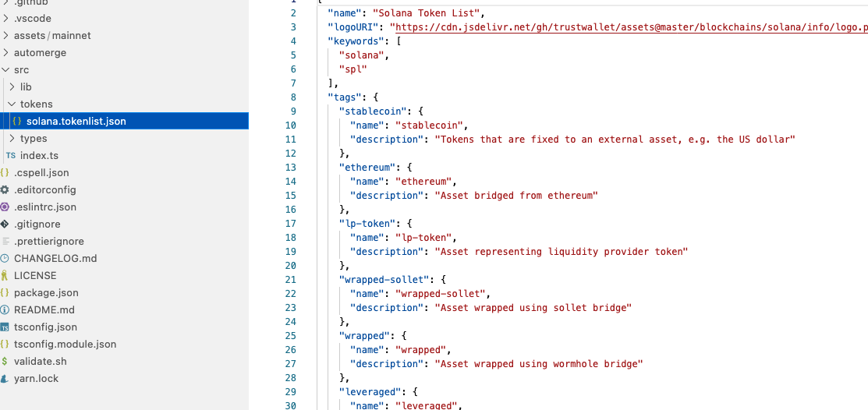Expand the .vscode folder chevron
Viewport: 868px width, 410px height.
pos(5,18)
